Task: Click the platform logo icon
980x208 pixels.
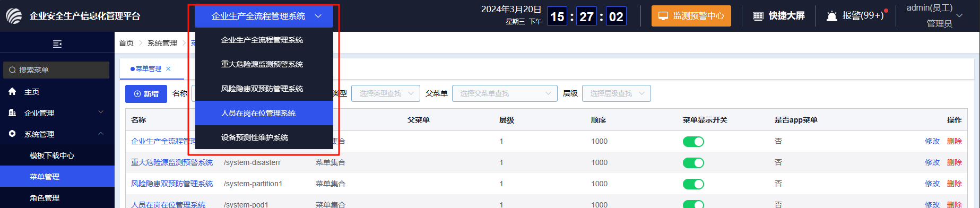Action: pos(14,16)
